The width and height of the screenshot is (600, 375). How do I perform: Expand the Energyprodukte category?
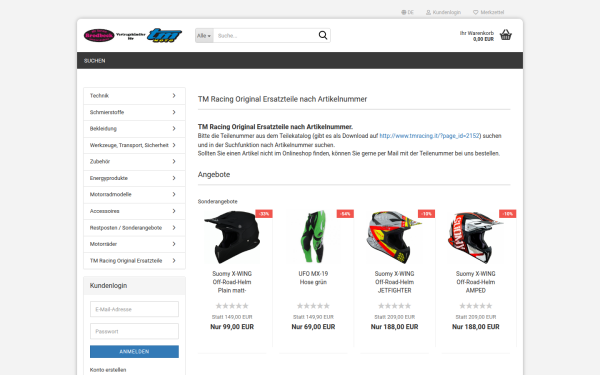[x=134, y=178]
